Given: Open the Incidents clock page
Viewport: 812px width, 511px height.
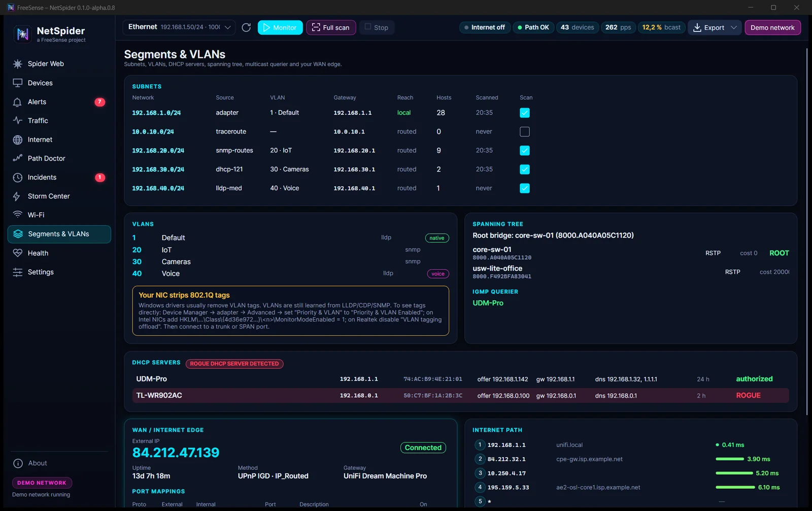Looking at the screenshot, I should pos(59,177).
